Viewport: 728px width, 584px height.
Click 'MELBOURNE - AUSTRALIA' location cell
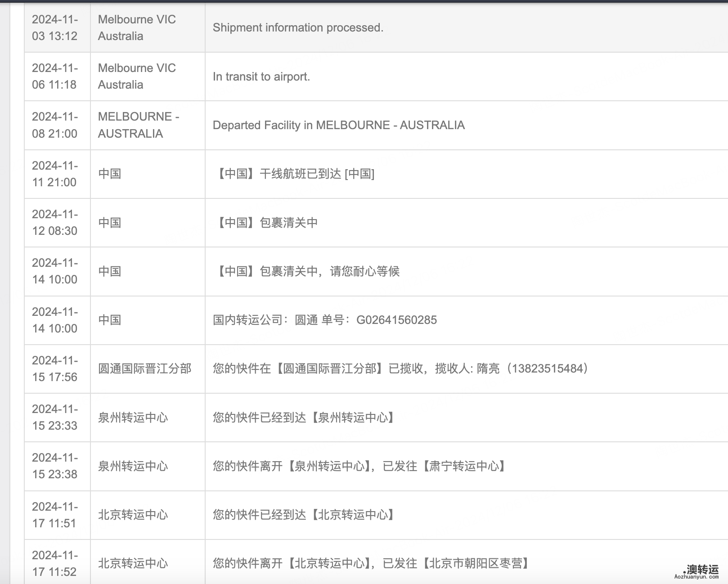pos(139,125)
